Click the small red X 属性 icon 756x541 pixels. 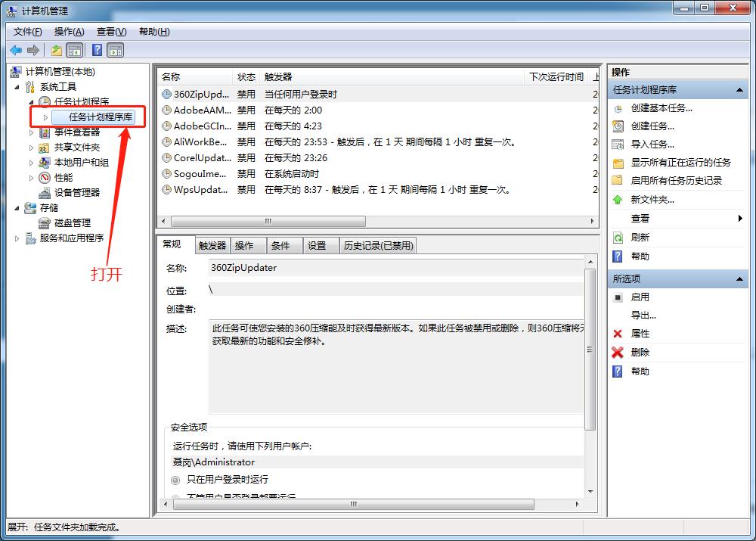point(618,334)
